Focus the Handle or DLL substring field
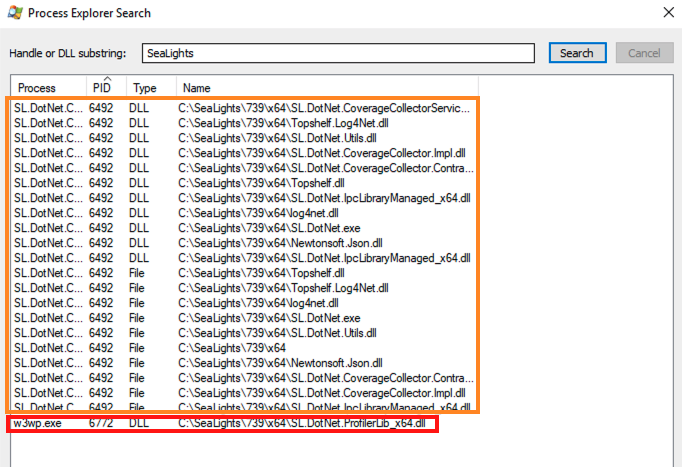The height and width of the screenshot is (467, 682). pyautogui.click(x=338, y=53)
